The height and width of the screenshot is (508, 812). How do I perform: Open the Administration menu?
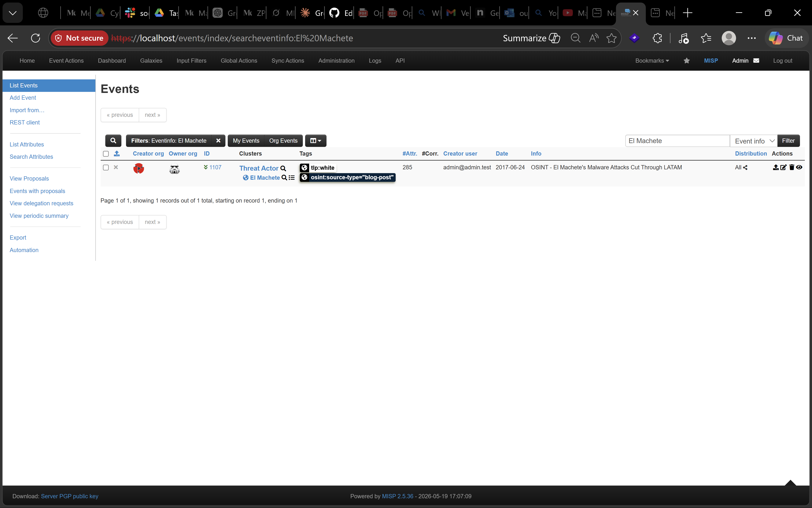coord(336,61)
